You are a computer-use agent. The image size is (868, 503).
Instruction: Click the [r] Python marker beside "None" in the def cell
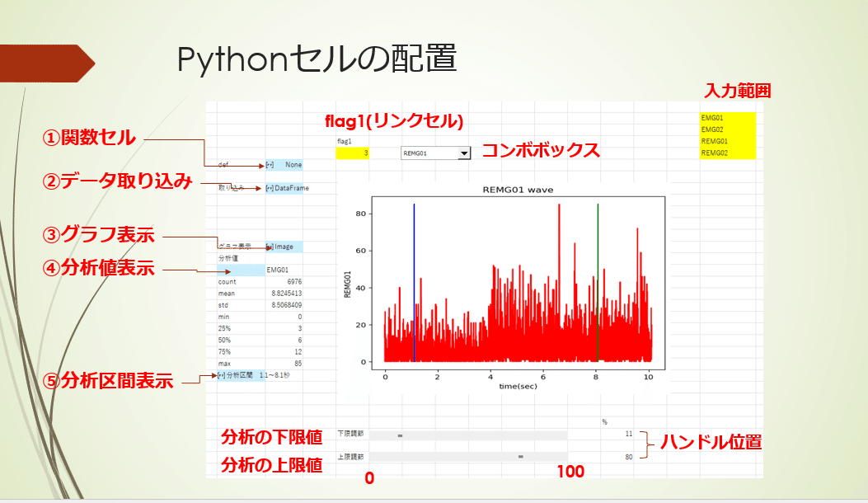click(x=270, y=165)
